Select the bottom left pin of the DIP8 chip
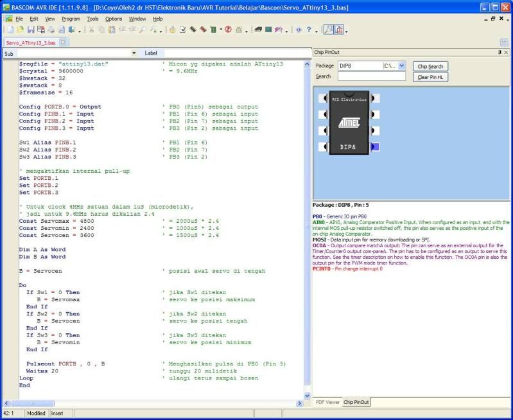 click(x=323, y=146)
